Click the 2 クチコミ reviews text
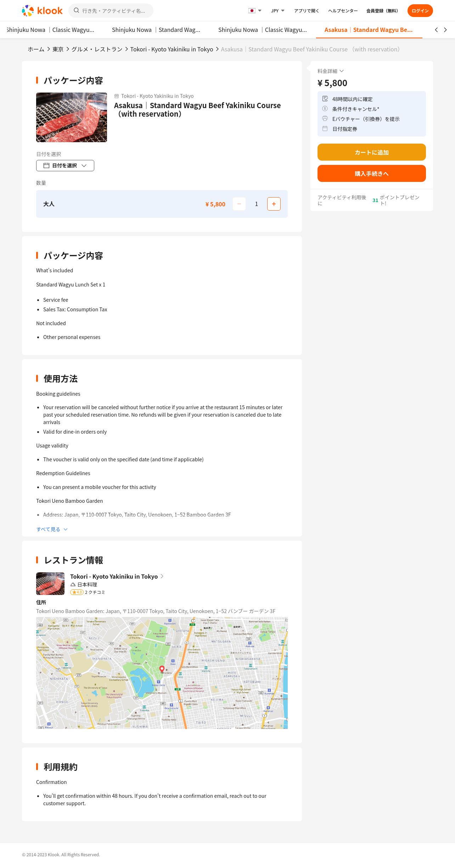This screenshot has width=455, height=868. [95, 592]
